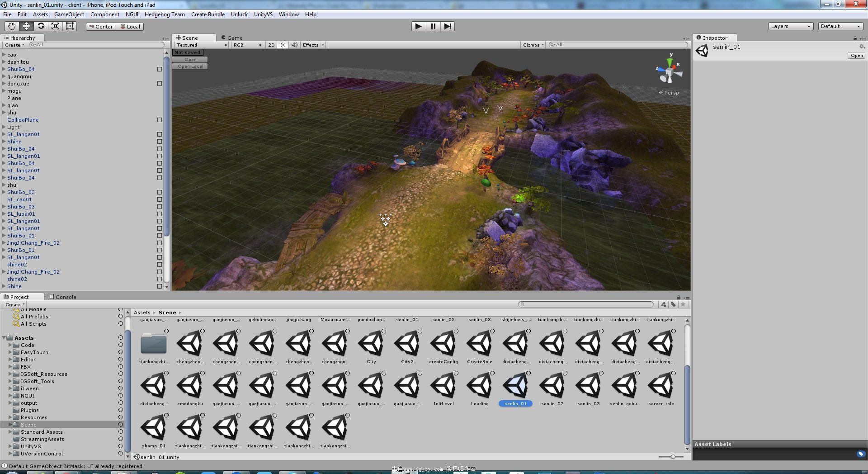Click the Pause button
Screen dimensions: 868x474
433,26
